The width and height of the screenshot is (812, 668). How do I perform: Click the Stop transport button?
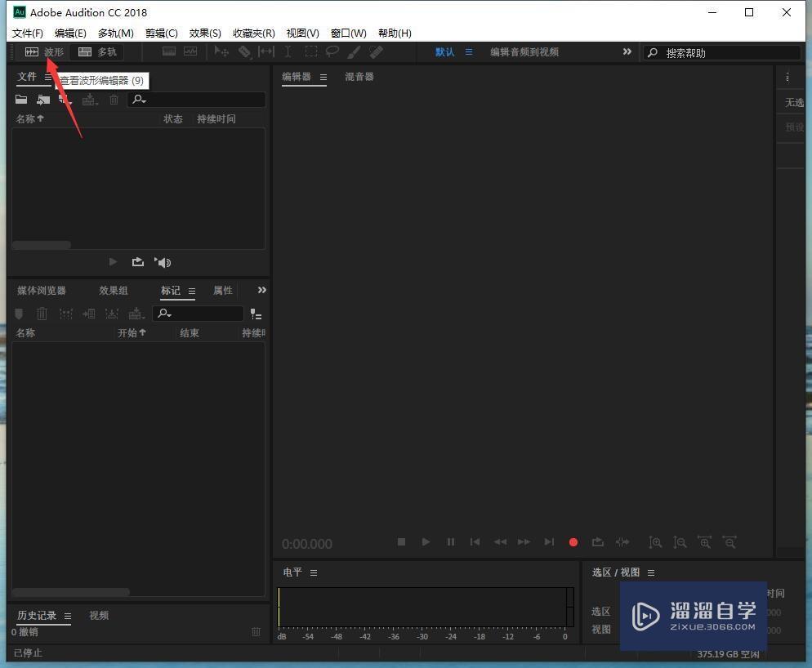[x=401, y=542]
